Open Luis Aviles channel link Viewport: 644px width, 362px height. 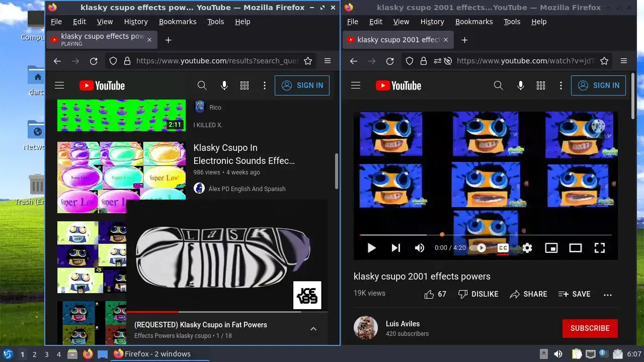(403, 324)
